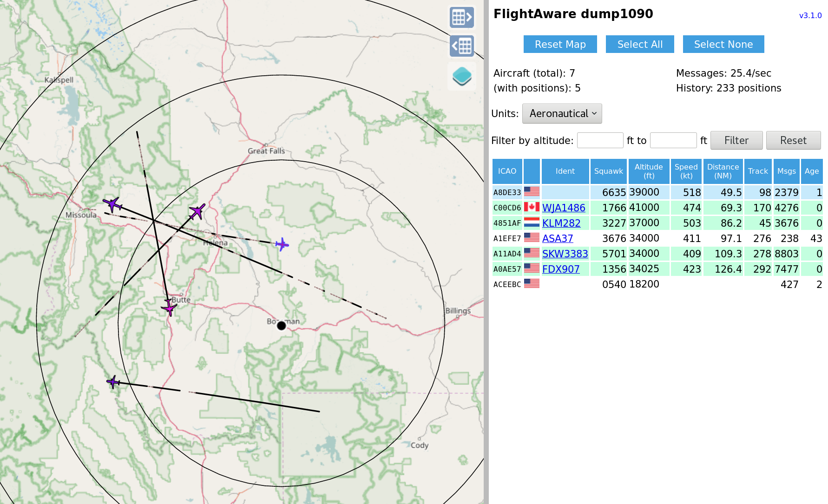The image size is (828, 504).
Task: Open the ASA37 flight link
Action: pyautogui.click(x=558, y=238)
